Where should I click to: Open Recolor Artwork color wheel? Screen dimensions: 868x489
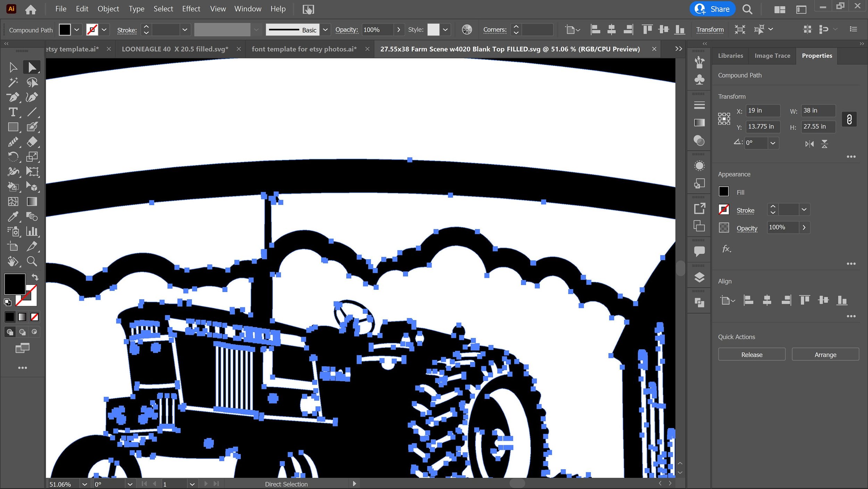[467, 30]
